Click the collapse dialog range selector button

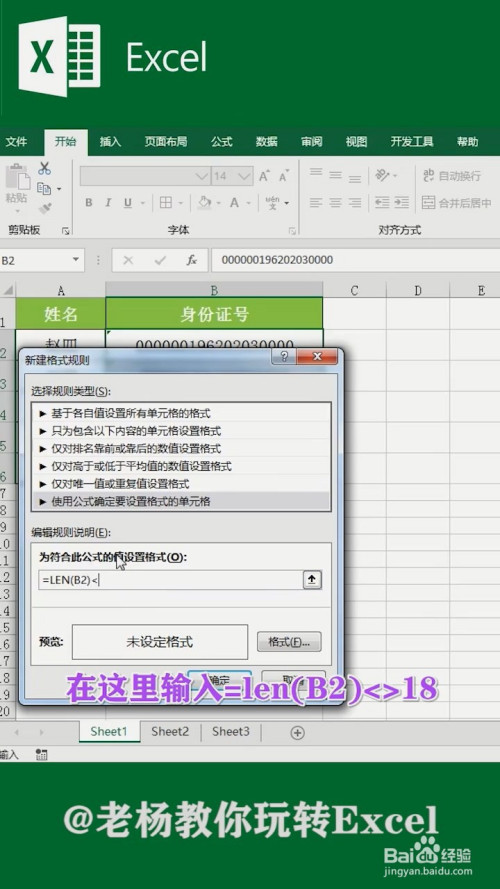click(x=312, y=579)
